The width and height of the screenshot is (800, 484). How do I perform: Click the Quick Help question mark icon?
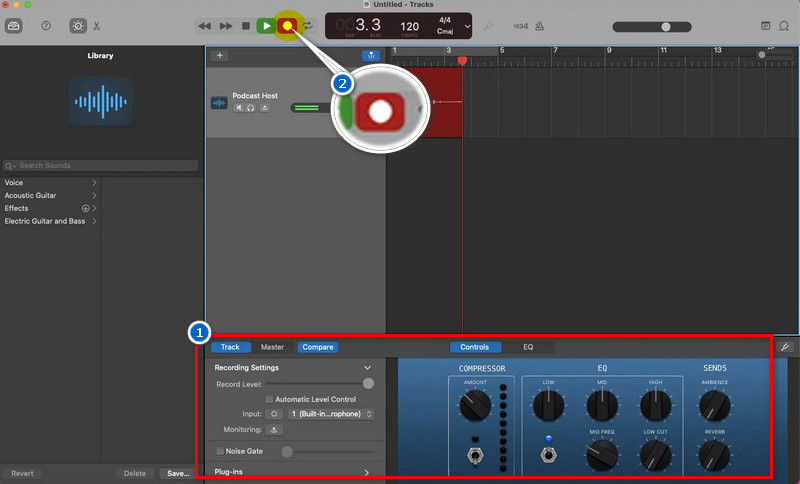[x=46, y=26]
